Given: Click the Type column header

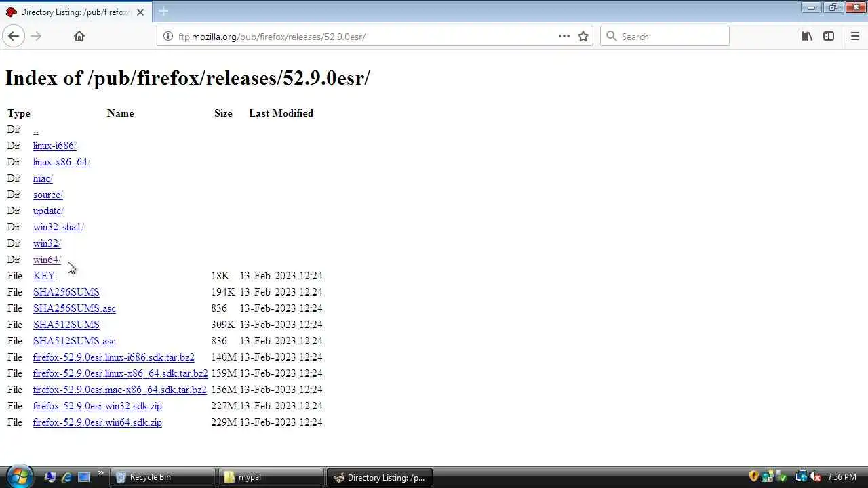Looking at the screenshot, I should 19,113.
